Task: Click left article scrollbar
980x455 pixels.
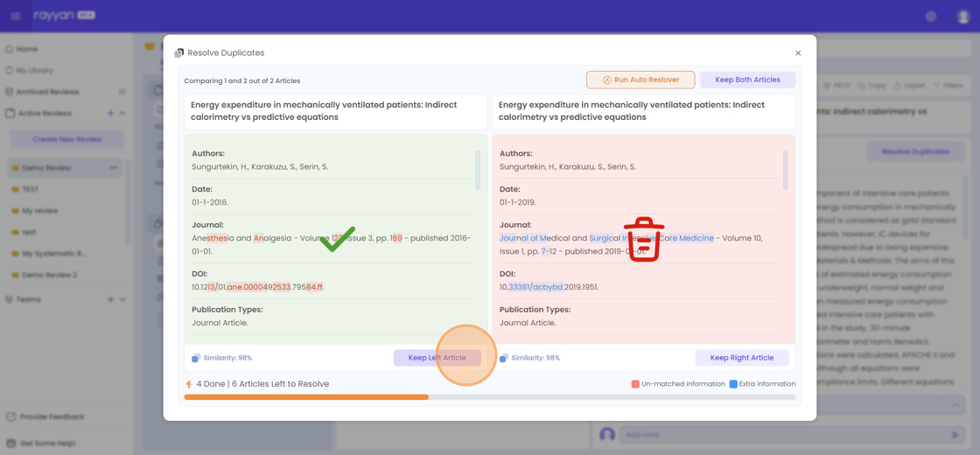Action: pyautogui.click(x=478, y=170)
